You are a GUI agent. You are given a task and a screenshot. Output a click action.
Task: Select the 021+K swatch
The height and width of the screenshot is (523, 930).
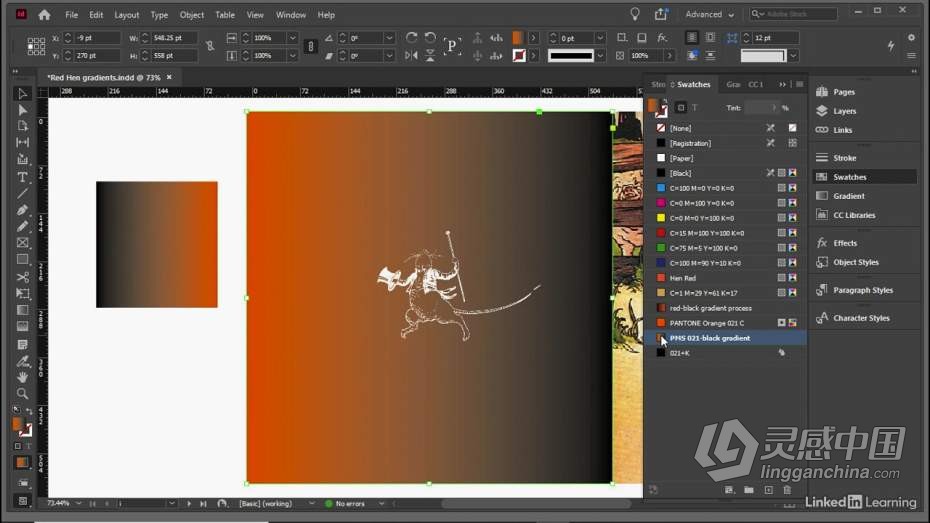(x=727, y=353)
